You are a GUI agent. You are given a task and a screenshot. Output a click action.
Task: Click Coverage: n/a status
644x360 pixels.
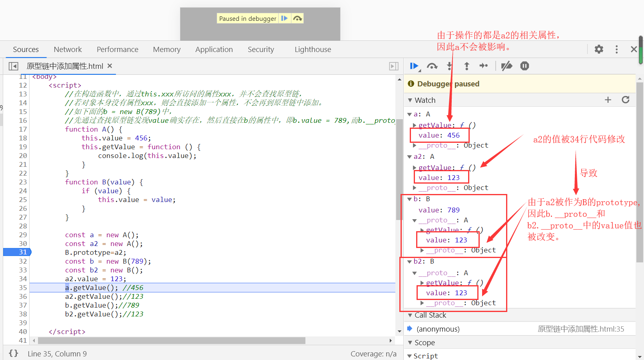click(373, 354)
